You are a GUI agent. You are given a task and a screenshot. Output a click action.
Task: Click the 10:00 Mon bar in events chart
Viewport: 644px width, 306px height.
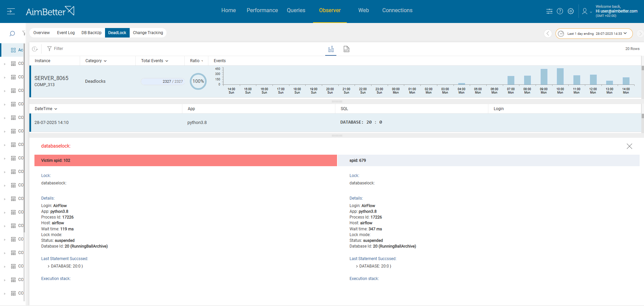click(560, 76)
